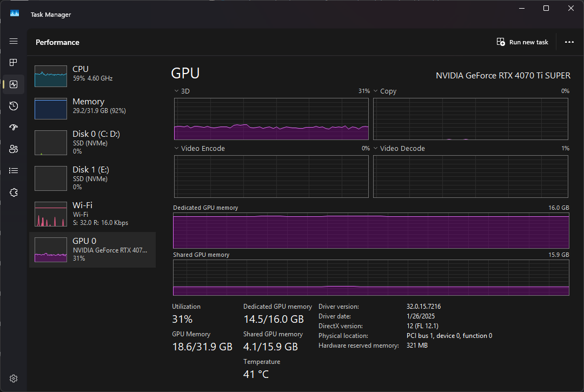Open the three-dot more options menu
584x392 pixels.
click(x=569, y=42)
